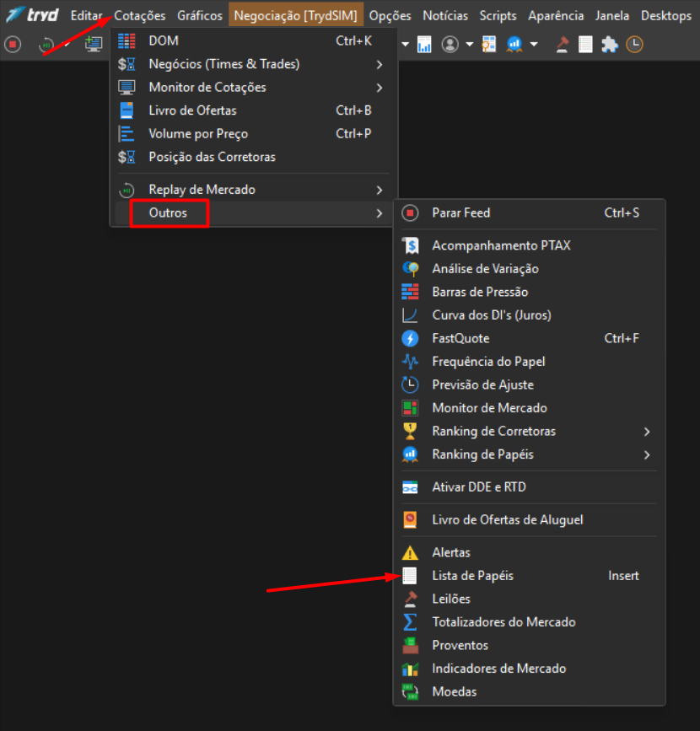This screenshot has width=700, height=731.
Task: Click the Leilões gavel icon
Action: (x=410, y=599)
